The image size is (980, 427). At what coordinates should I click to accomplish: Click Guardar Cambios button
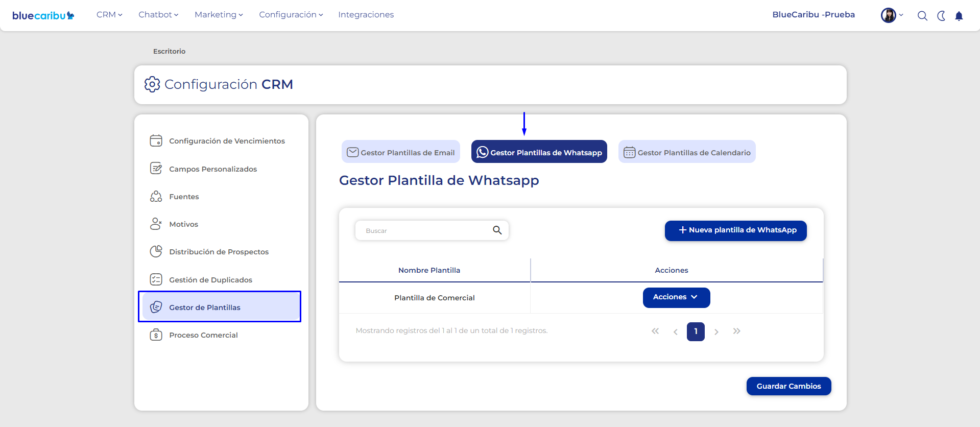[x=789, y=386]
